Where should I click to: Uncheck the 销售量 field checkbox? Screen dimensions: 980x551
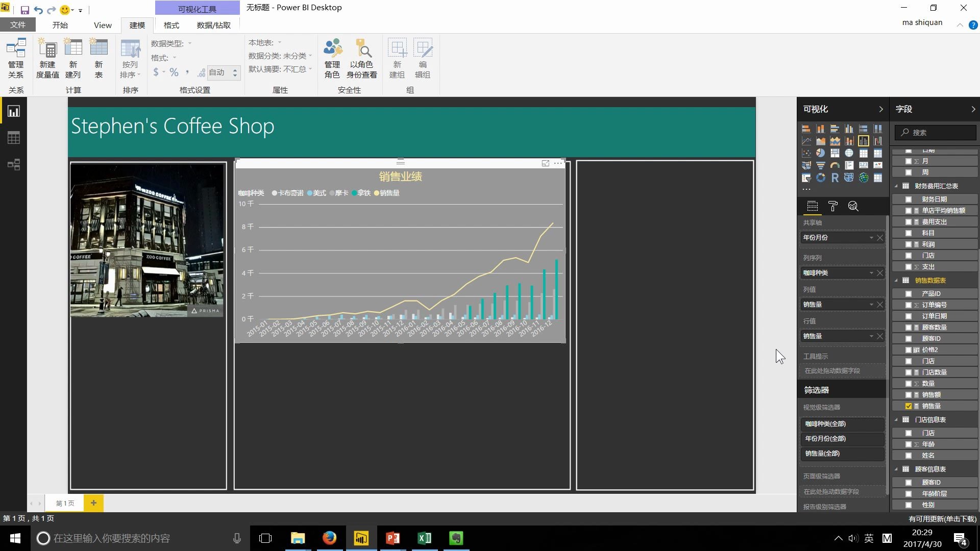[909, 406]
